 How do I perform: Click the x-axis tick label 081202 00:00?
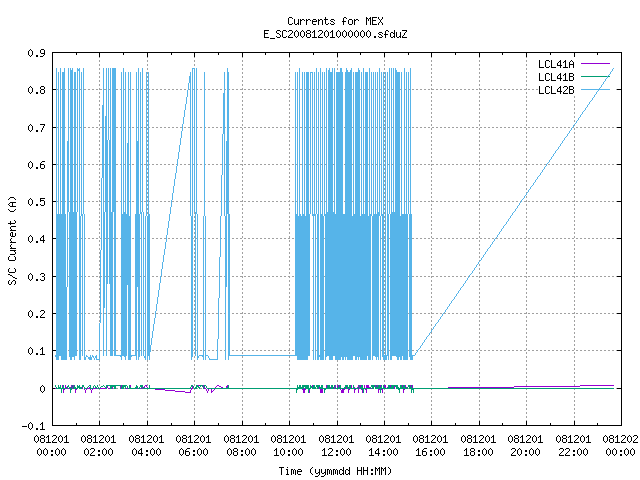620,446
